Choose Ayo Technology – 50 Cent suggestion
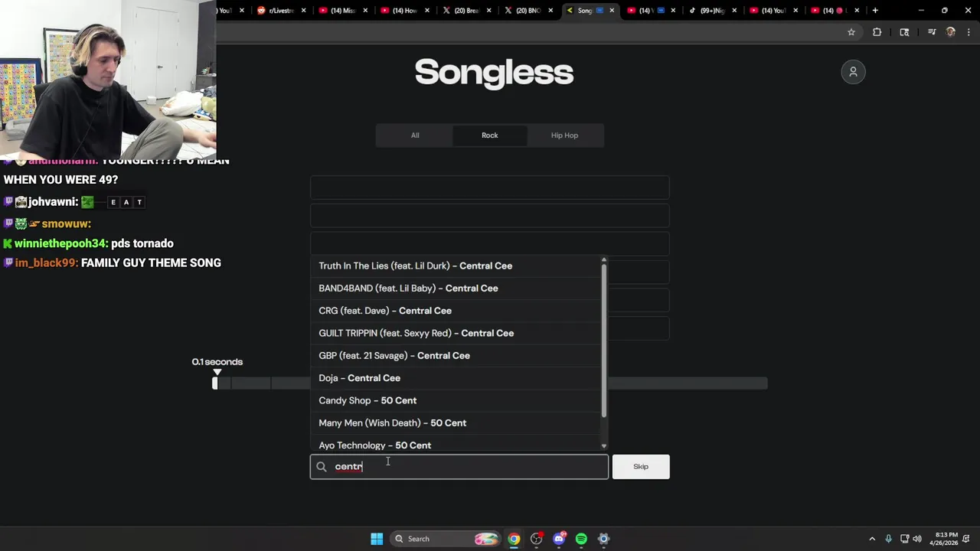 456,444
